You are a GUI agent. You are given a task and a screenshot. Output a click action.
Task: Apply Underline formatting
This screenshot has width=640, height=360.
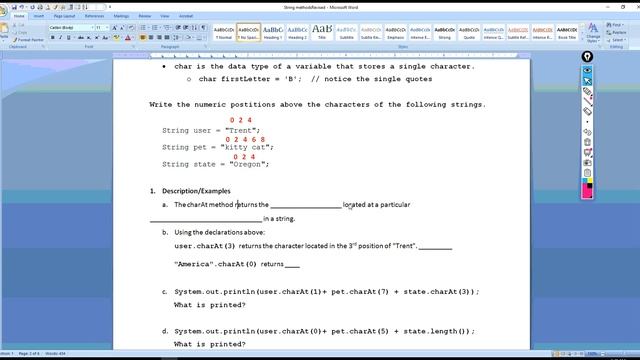click(69, 38)
